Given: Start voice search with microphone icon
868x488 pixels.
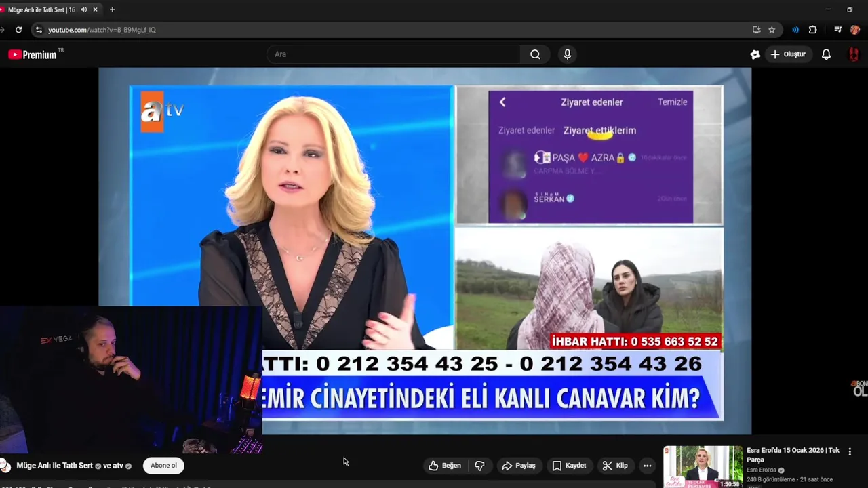Looking at the screenshot, I should (x=568, y=54).
